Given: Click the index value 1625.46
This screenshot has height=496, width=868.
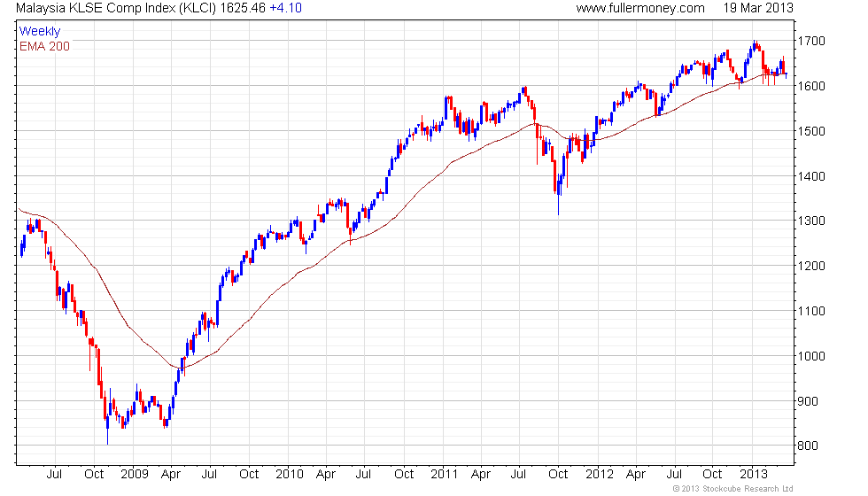Looking at the screenshot, I should (243, 8).
